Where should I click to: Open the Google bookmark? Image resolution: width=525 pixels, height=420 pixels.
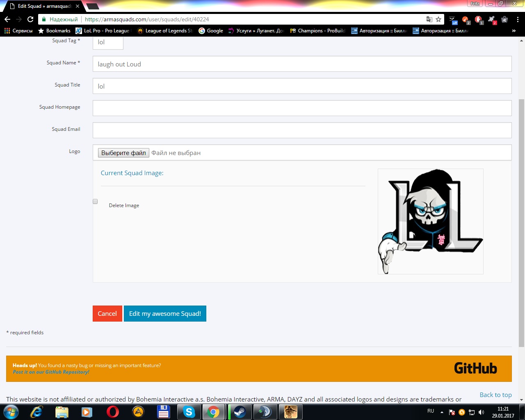click(211, 31)
